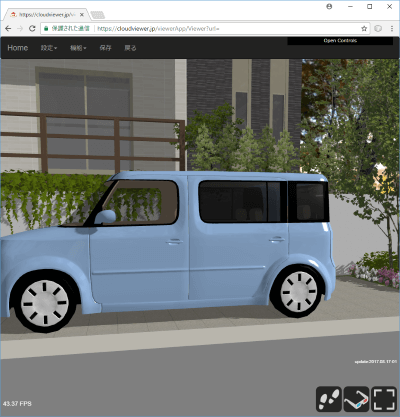Reload the page with browser refresh icon
The height and width of the screenshot is (417, 400).
tap(32, 29)
